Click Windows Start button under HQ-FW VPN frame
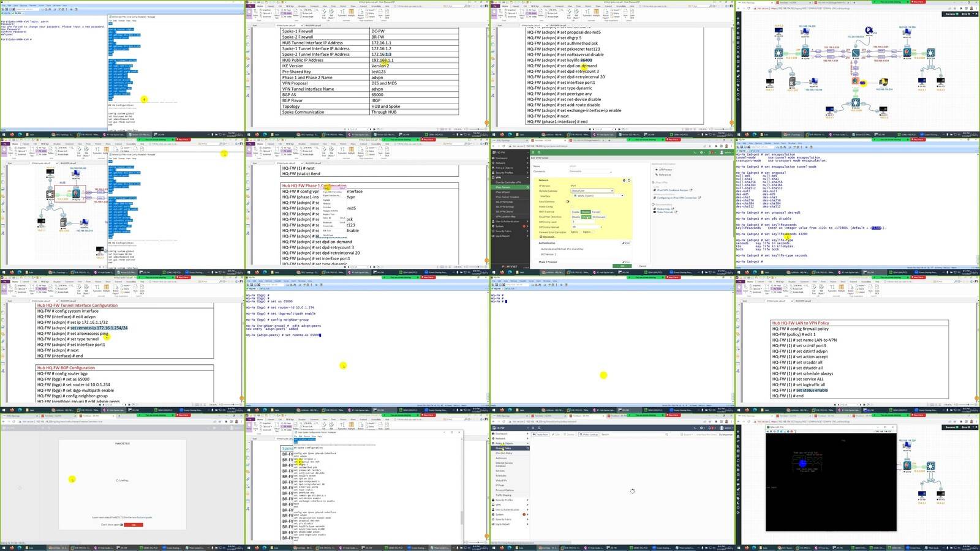Viewport: 980px width, 551px height. coord(493,271)
